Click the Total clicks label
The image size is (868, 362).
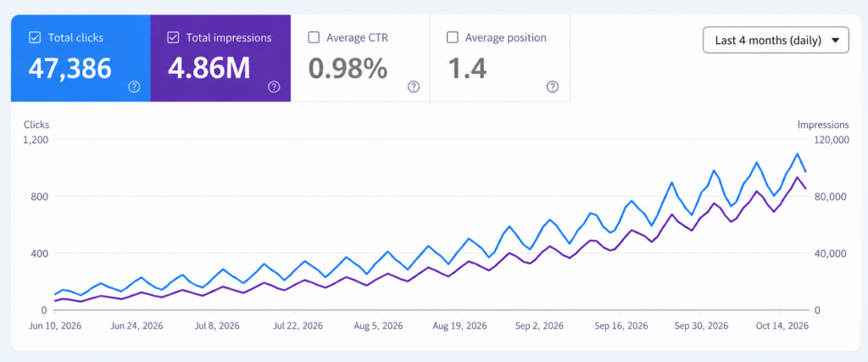coord(75,37)
